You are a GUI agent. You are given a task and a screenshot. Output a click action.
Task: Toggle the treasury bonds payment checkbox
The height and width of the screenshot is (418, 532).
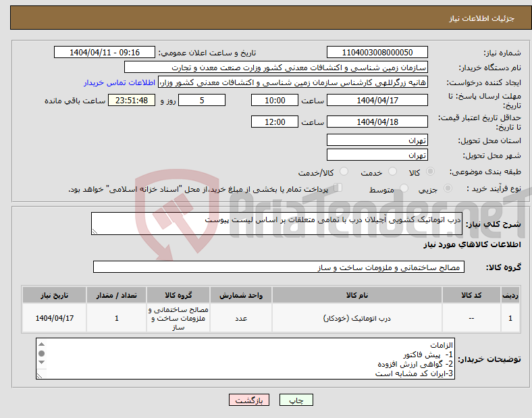click(338, 188)
